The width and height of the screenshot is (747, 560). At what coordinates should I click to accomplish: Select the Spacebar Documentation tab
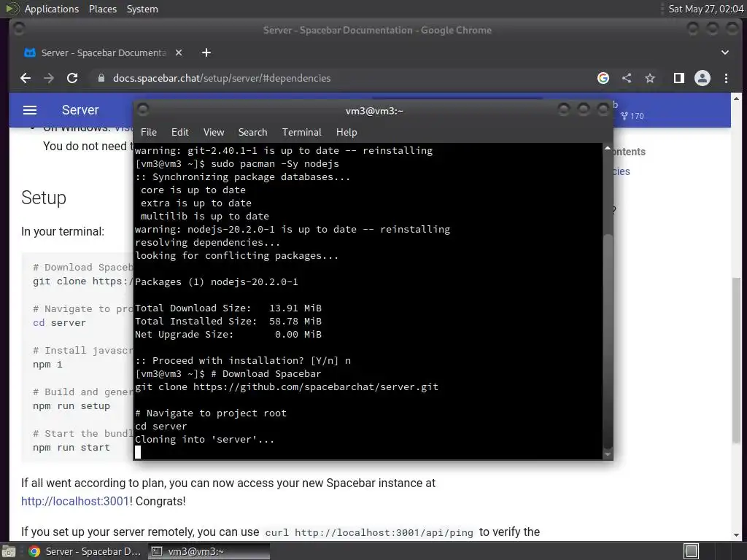point(104,52)
